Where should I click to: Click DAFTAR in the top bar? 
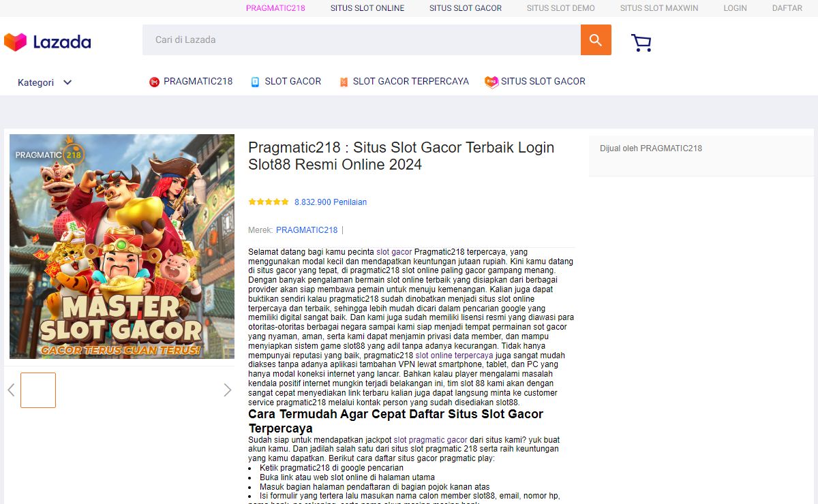click(787, 8)
